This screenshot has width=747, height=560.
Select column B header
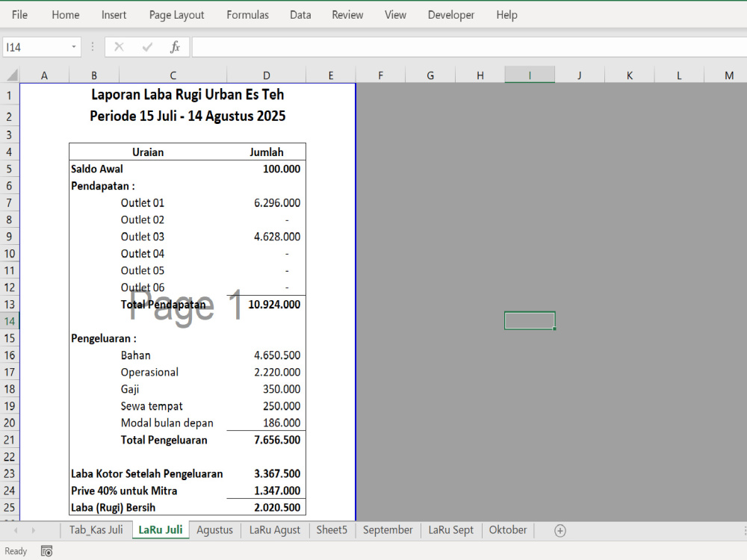(x=94, y=75)
